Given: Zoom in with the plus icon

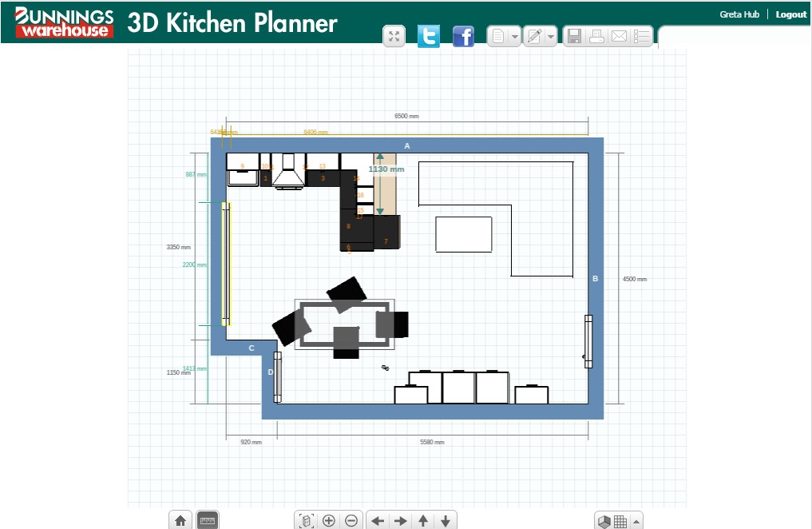Looking at the screenshot, I should click(x=328, y=521).
